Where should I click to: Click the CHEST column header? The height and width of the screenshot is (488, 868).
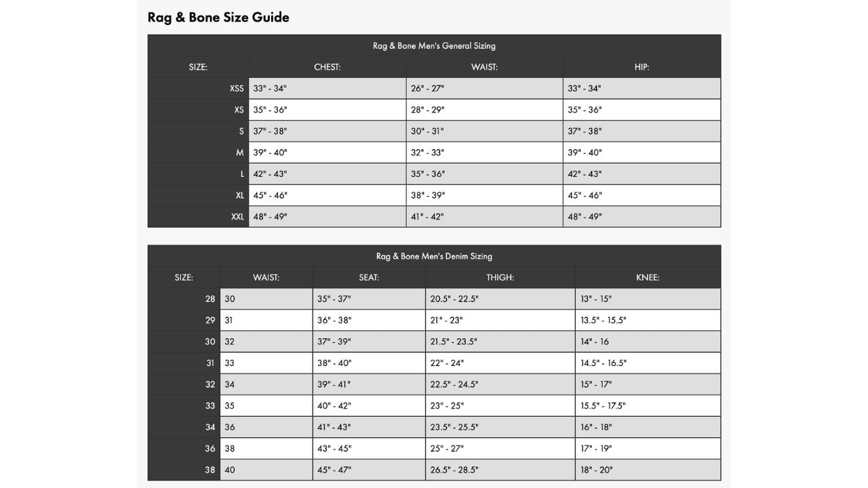tap(327, 67)
